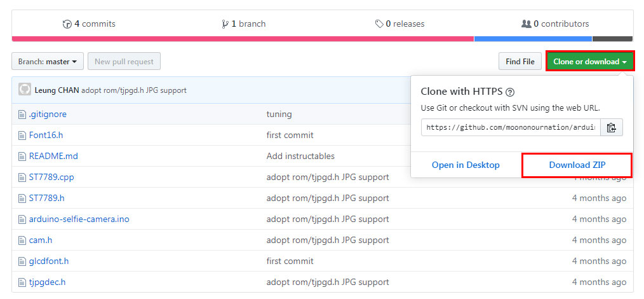The width and height of the screenshot is (644, 299).
Task: Click Open in Desktop
Action: click(466, 165)
